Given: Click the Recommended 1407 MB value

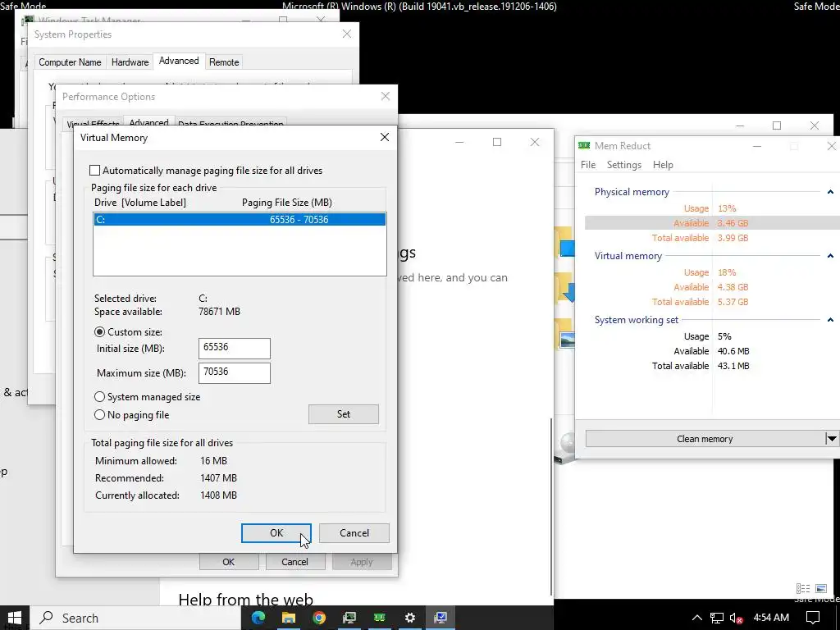Looking at the screenshot, I should [218, 478].
